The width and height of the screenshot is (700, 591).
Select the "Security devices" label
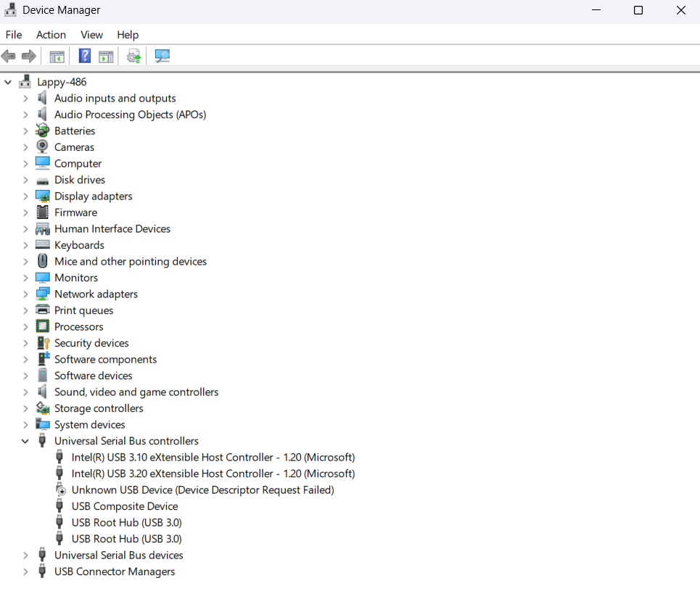coord(91,343)
